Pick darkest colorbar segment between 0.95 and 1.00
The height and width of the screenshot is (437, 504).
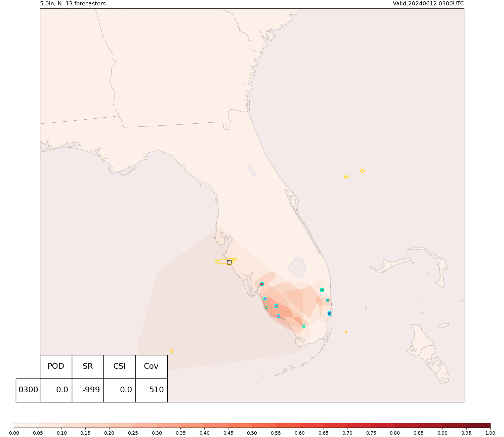[478, 425]
